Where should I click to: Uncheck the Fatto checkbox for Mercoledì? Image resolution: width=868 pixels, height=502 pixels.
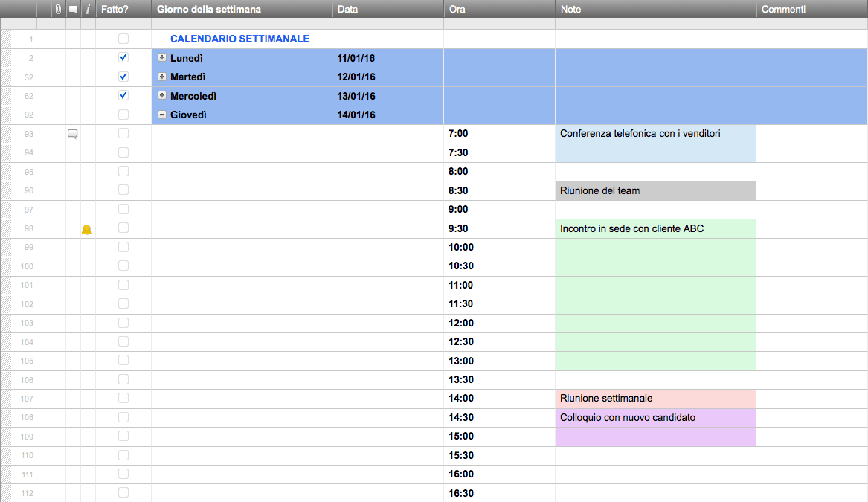coord(123,96)
